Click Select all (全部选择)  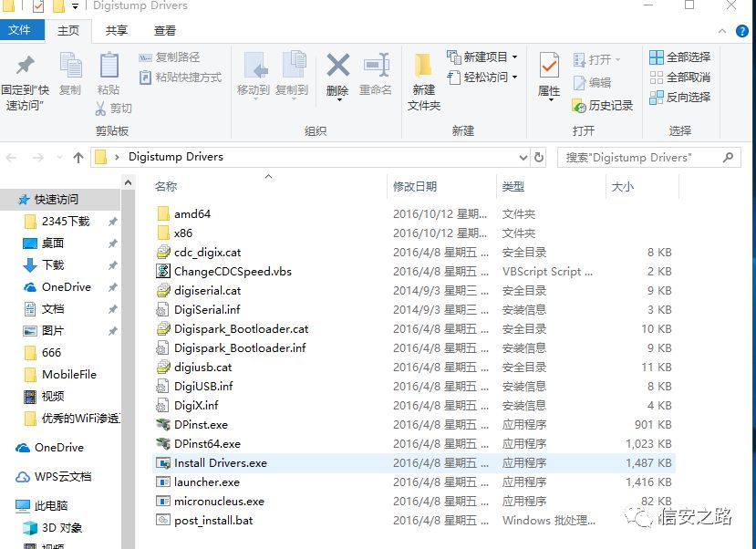[x=679, y=57]
